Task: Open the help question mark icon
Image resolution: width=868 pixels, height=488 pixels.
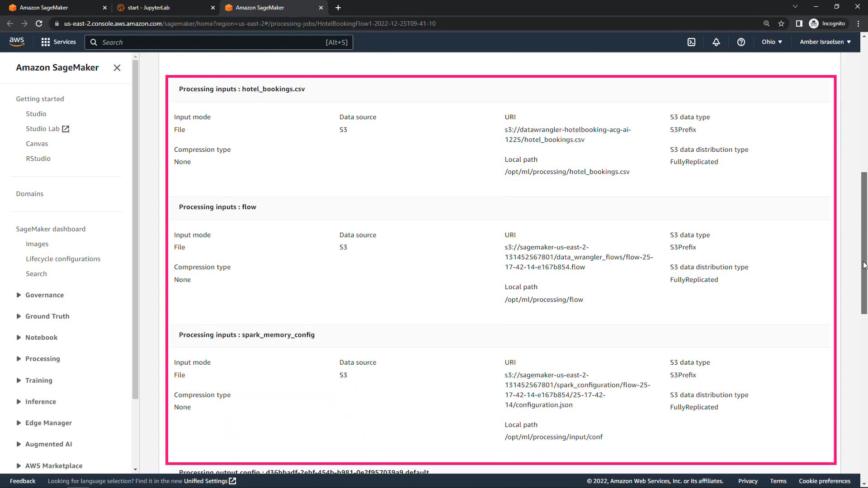Action: coord(741,42)
